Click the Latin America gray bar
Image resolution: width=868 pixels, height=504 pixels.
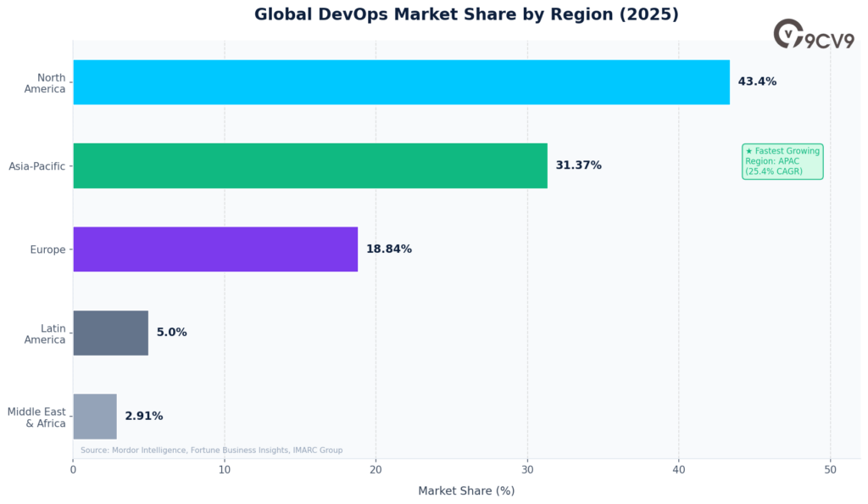point(111,333)
